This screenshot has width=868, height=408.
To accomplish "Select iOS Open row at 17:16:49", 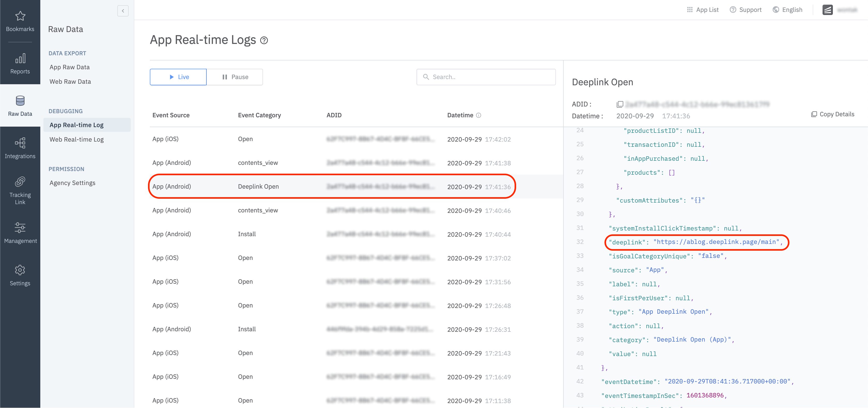I will tap(357, 377).
